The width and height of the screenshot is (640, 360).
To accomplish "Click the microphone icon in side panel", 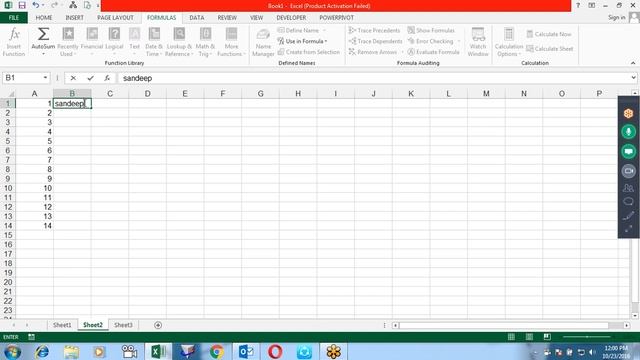I will (629, 132).
